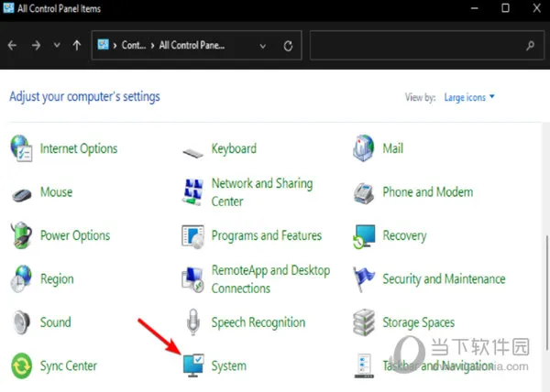This screenshot has width=550, height=392.
Task: Open the System monitor icon
Action: tap(193, 365)
